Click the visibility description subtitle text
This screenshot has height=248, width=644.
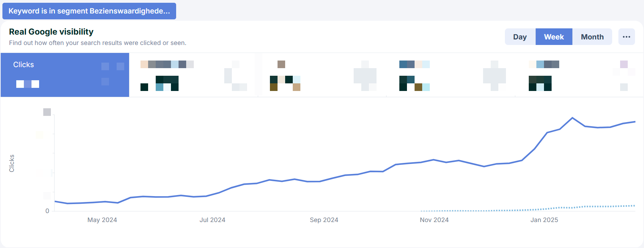pos(98,43)
